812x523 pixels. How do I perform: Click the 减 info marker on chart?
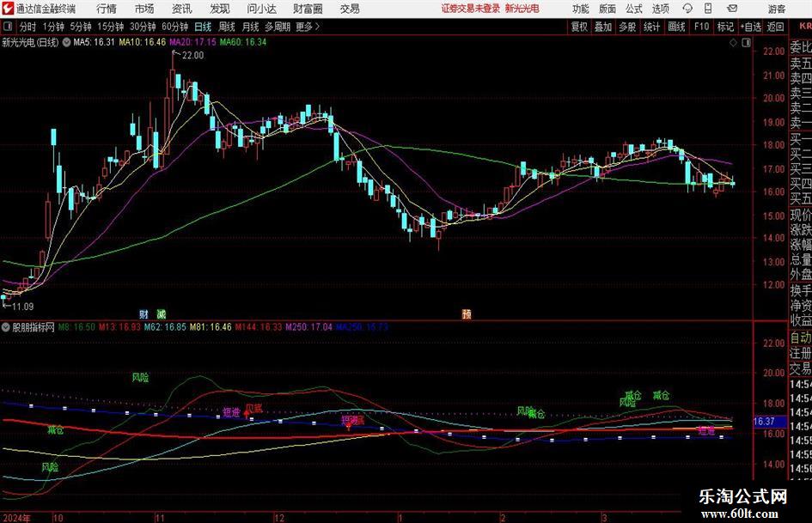click(162, 313)
